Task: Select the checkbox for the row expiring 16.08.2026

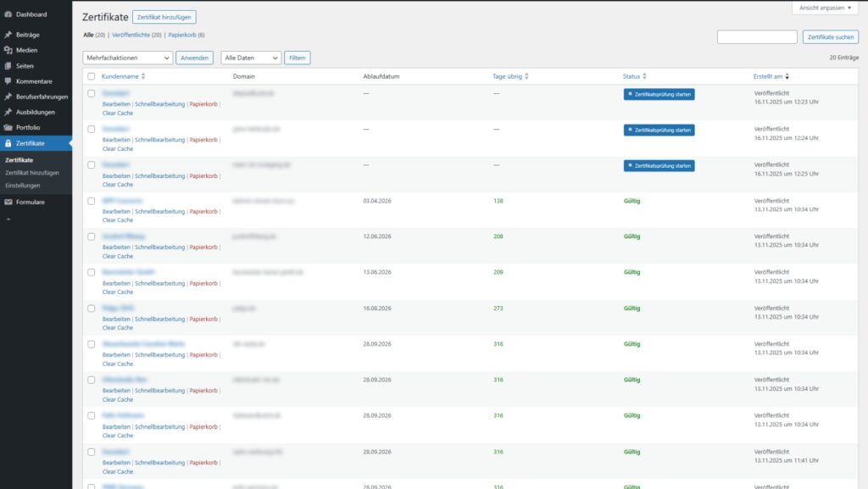Action: click(x=92, y=308)
